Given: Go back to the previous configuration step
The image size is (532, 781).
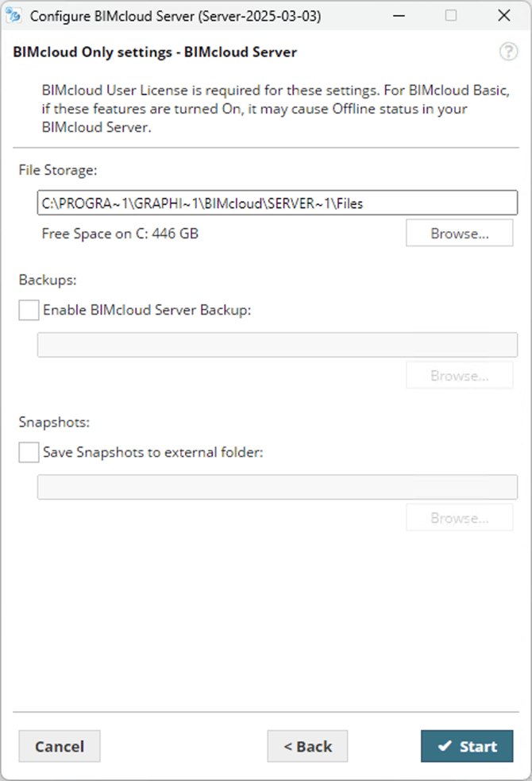Looking at the screenshot, I should pos(307,746).
